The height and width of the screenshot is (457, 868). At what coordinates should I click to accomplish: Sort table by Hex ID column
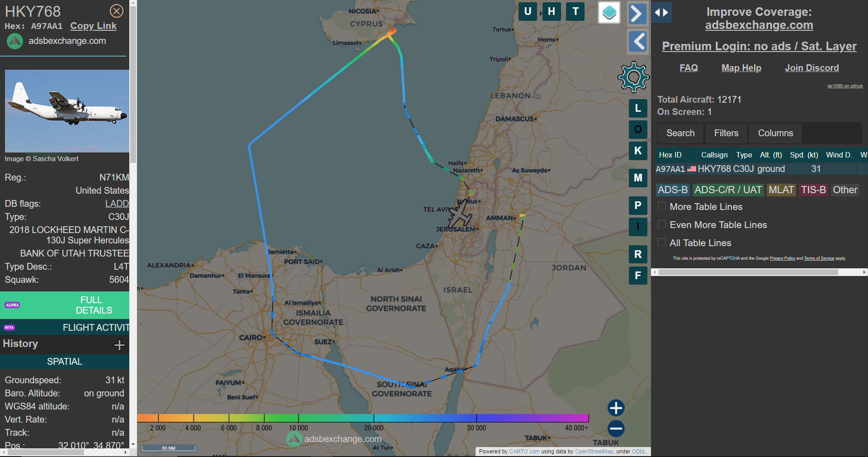pos(670,155)
